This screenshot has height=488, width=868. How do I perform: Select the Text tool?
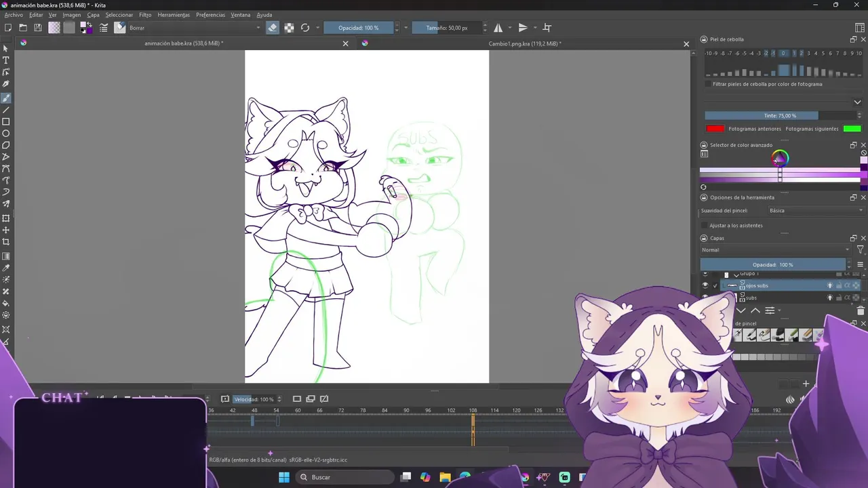pos(6,60)
